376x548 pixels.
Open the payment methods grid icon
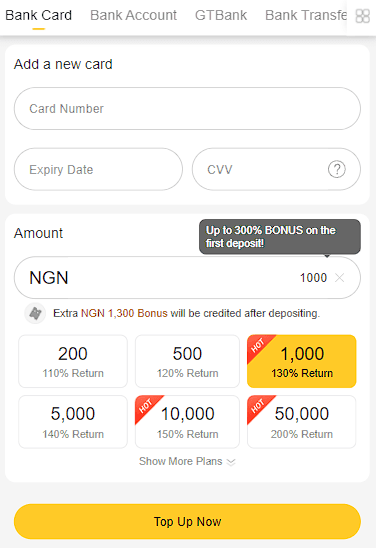click(362, 16)
